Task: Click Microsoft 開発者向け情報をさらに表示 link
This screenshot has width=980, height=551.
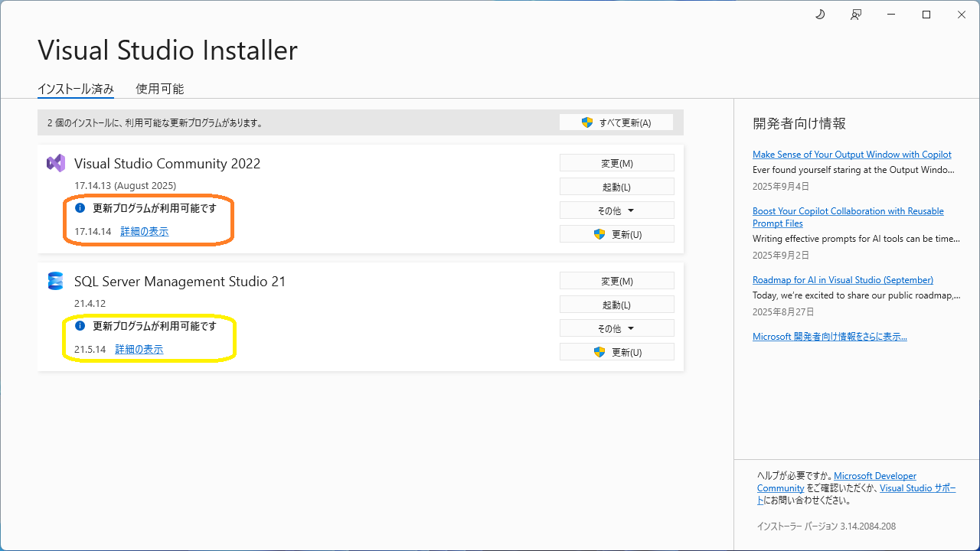Action: [830, 337]
